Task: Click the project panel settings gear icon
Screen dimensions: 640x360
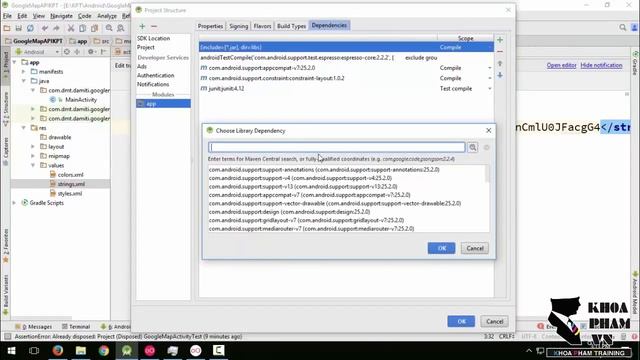Action: (91, 52)
